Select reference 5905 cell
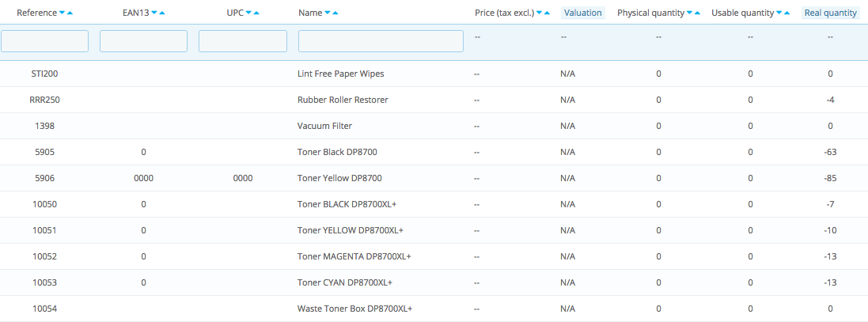This screenshot has height=322, width=868. [x=44, y=152]
